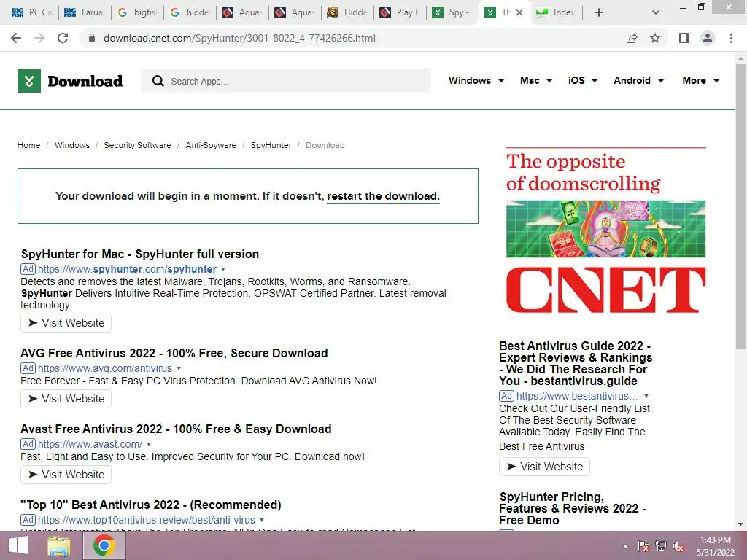Expand arrow next to avast.com ad URL
The height and width of the screenshot is (560, 747).
[149, 444]
